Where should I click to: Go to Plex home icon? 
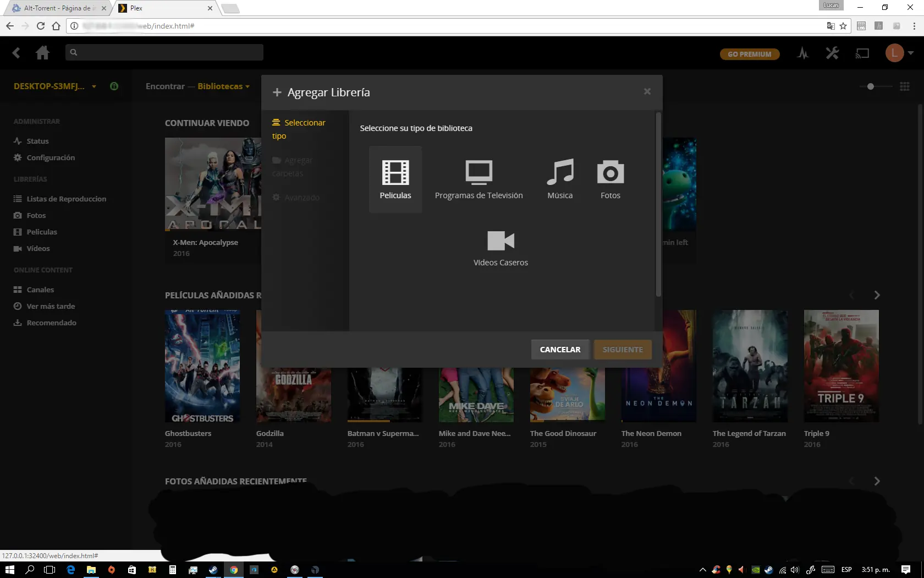(42, 53)
